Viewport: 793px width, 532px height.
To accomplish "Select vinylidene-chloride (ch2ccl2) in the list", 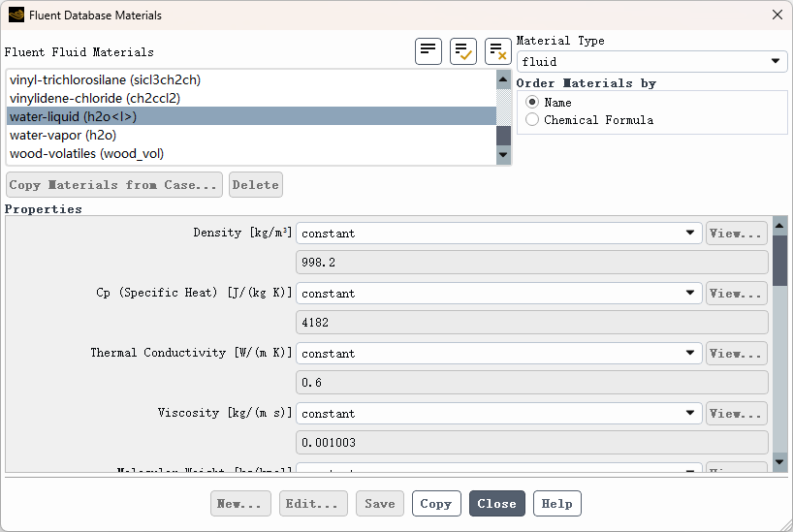I will coord(251,98).
